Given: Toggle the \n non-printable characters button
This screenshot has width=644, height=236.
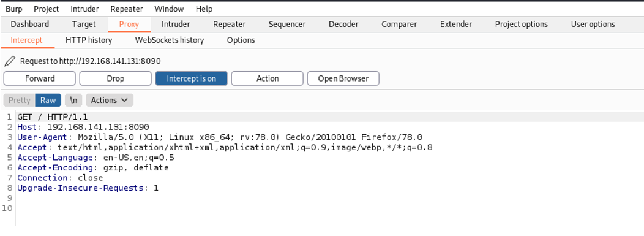Looking at the screenshot, I should 73,101.
